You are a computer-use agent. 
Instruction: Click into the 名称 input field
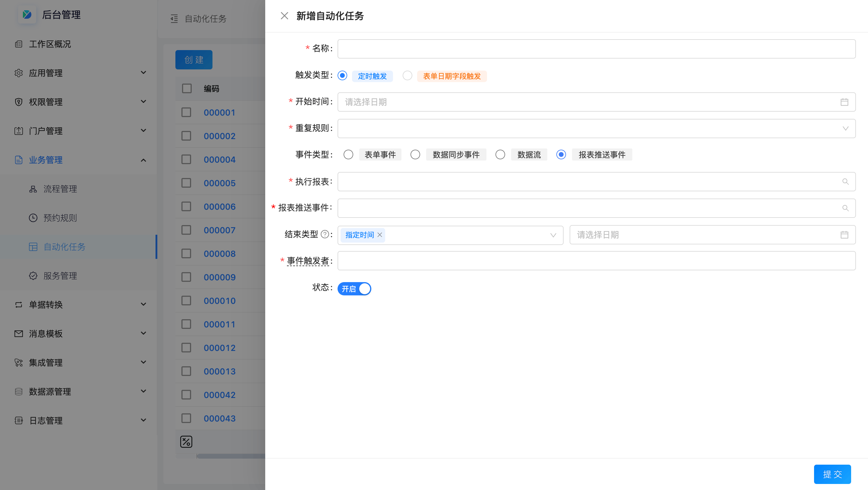pos(596,49)
